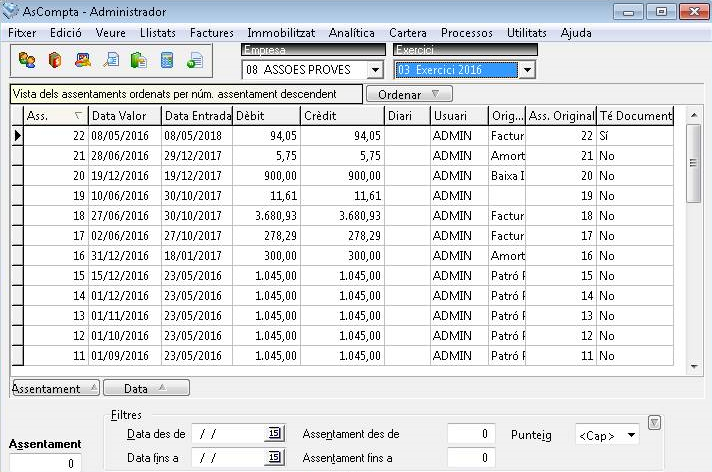Click the Té Document column header
Viewport: 712px width, 472px height.
coord(635,116)
